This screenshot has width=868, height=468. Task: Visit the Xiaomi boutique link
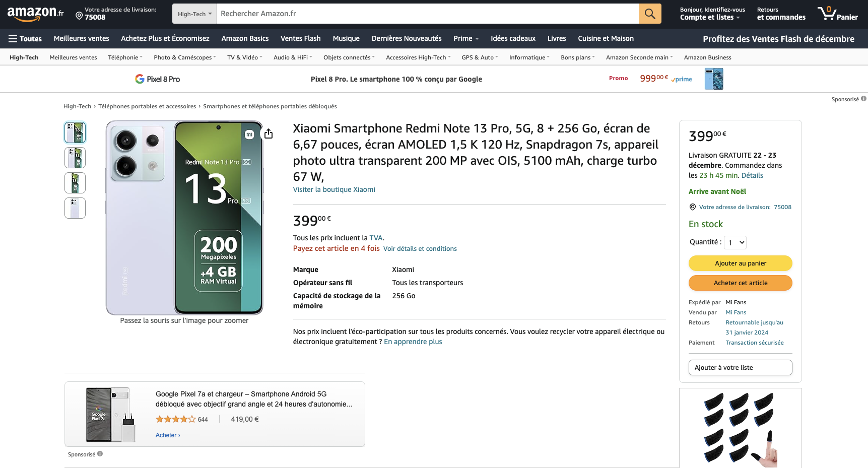point(334,190)
